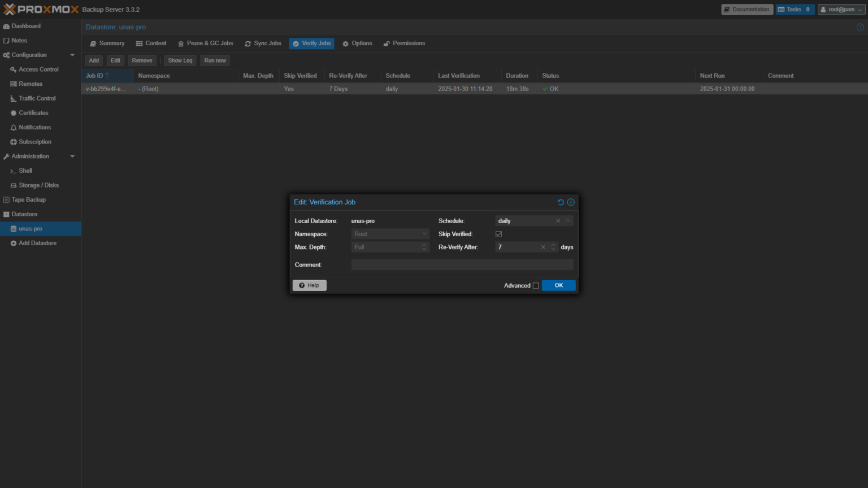Image resolution: width=868 pixels, height=488 pixels.
Task: Open the Certificates configuration page
Action: pos(36,112)
